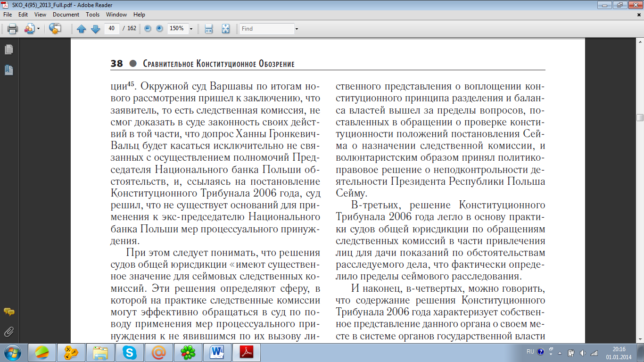Open the Bookmarks panel icon
Viewport: 644px width, 362px height.
(x=8, y=70)
